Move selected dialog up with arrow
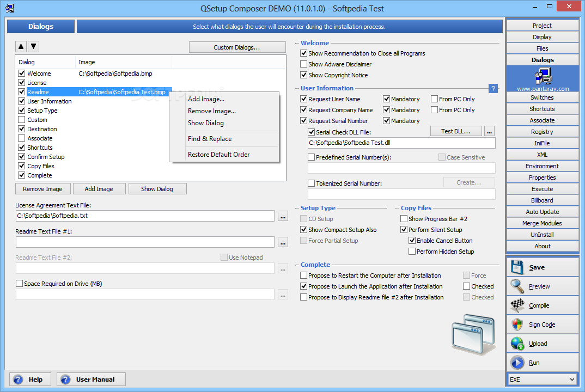The image size is (585, 392). point(21,46)
